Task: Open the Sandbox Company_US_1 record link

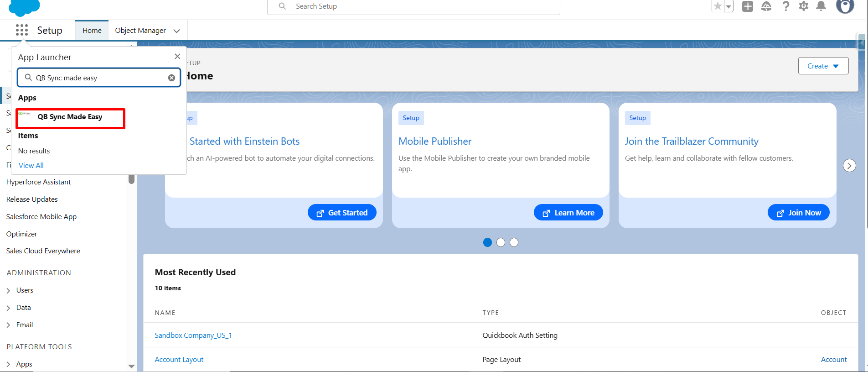Action: tap(193, 335)
